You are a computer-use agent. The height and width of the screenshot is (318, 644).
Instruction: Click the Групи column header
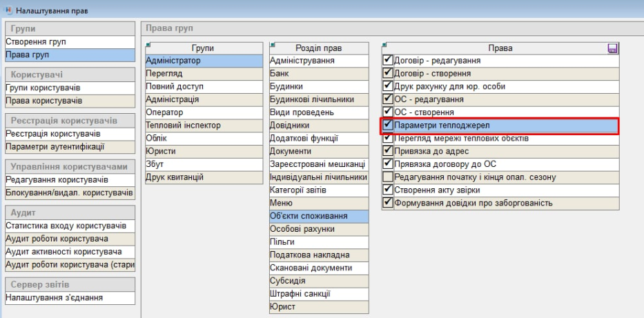(202, 48)
